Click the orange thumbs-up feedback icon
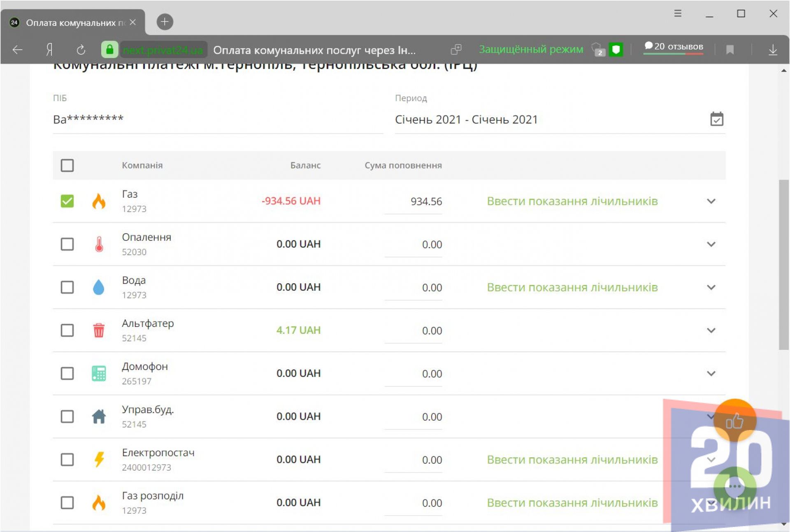Image resolution: width=790 pixels, height=532 pixels. 734,421
